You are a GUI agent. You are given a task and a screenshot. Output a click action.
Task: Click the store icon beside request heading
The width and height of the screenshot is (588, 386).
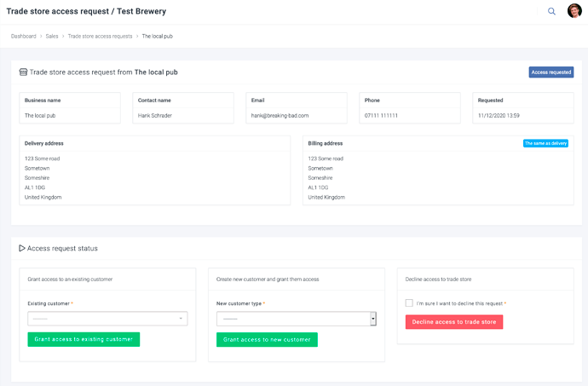click(23, 72)
